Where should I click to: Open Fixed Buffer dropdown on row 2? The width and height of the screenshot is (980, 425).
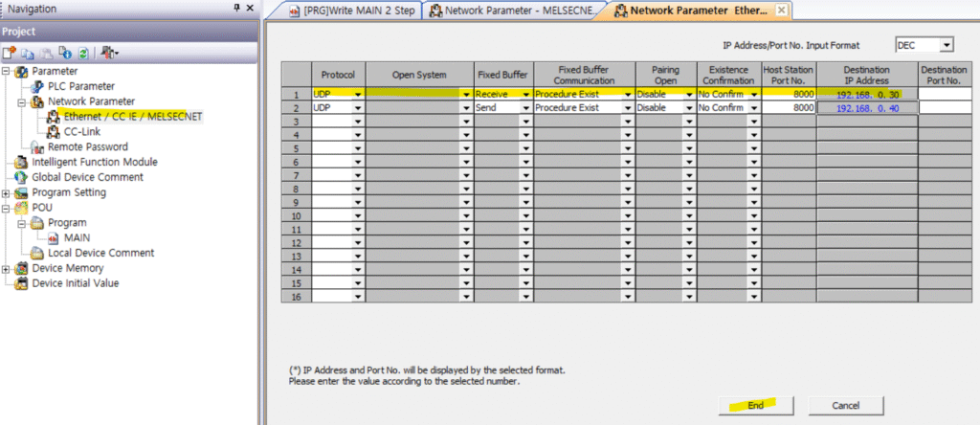coord(524,109)
